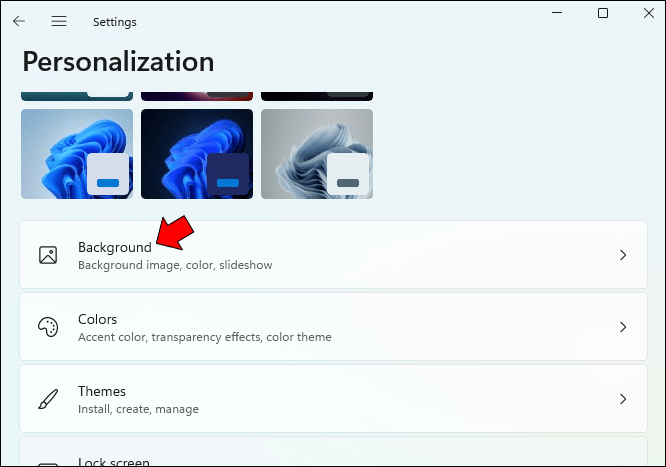This screenshot has height=467, width=666.
Task: Select the dark blue bloom theme thumbnail
Action: coord(197,154)
